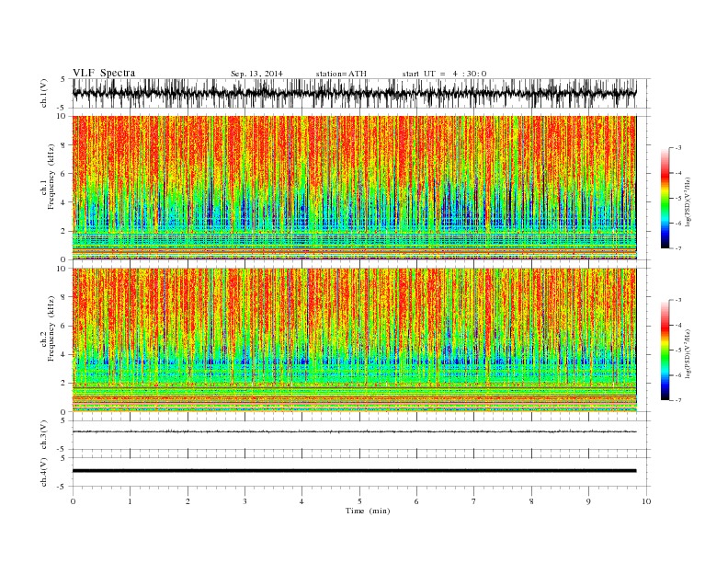Click the ch.1 spectrogram color bar
728x563 pixels.
pyautogui.click(x=665, y=198)
